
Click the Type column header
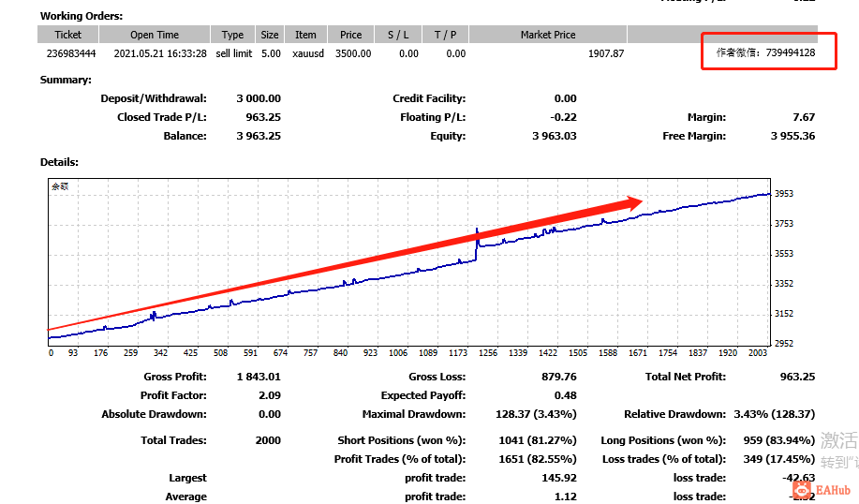232,35
